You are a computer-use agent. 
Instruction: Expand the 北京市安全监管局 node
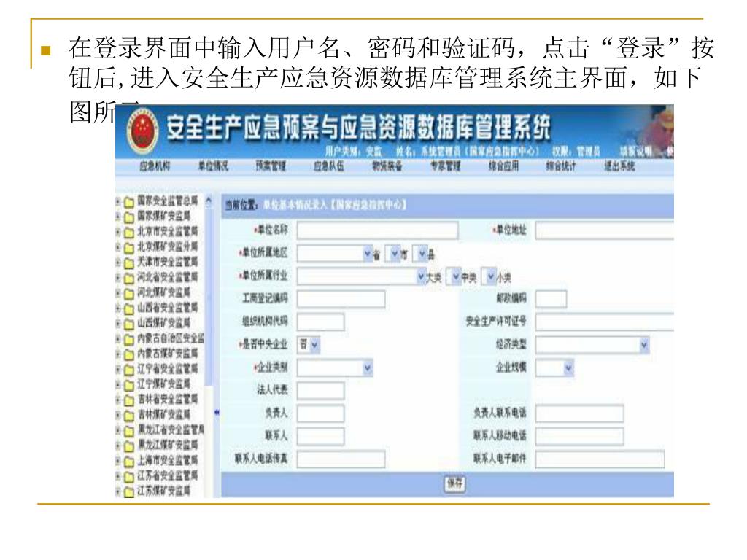(x=118, y=232)
